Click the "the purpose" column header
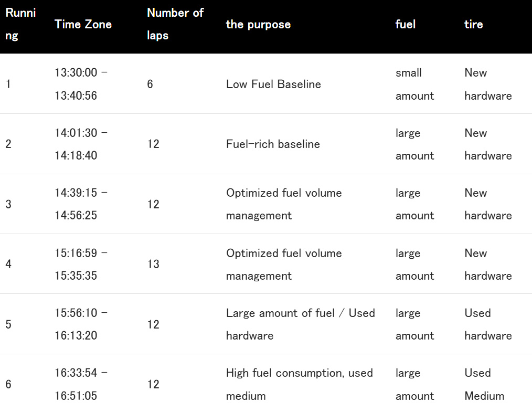 pyautogui.click(x=258, y=24)
